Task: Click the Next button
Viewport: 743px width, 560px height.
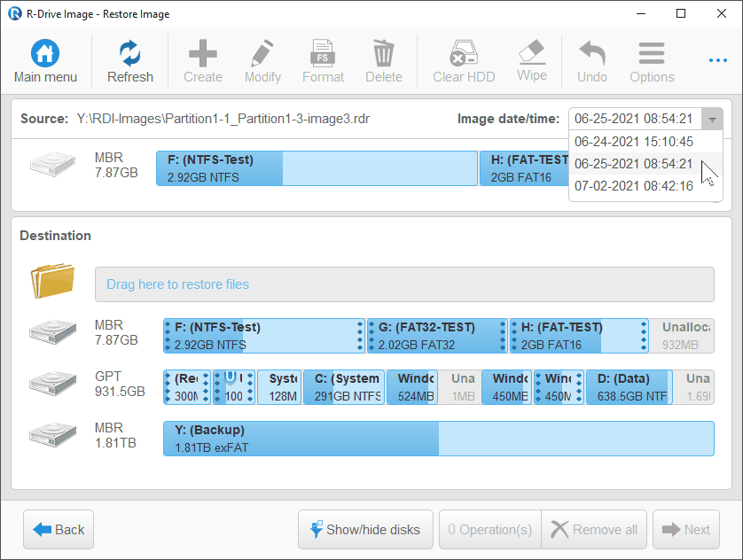Action: click(686, 529)
